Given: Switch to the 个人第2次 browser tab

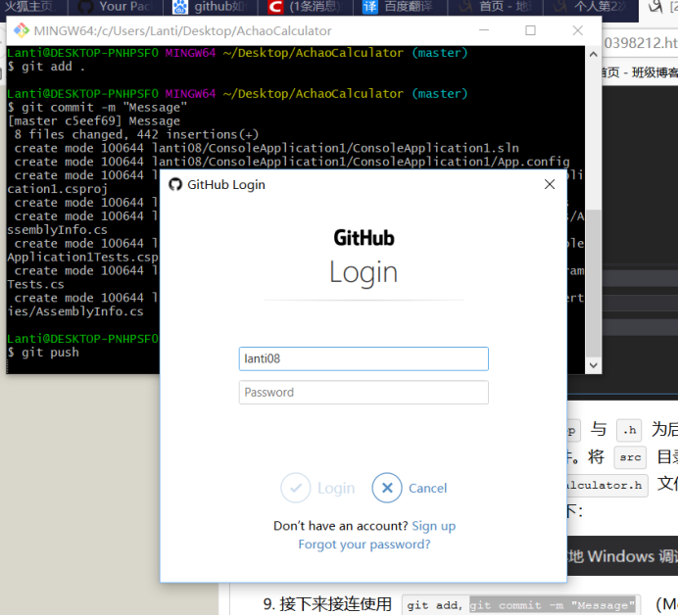Looking at the screenshot, I should 590,8.
